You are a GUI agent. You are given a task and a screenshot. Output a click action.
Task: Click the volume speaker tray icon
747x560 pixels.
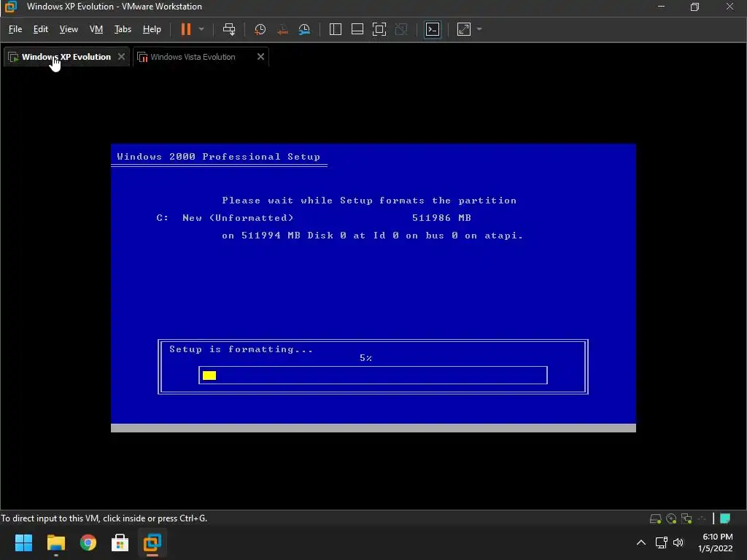678,542
